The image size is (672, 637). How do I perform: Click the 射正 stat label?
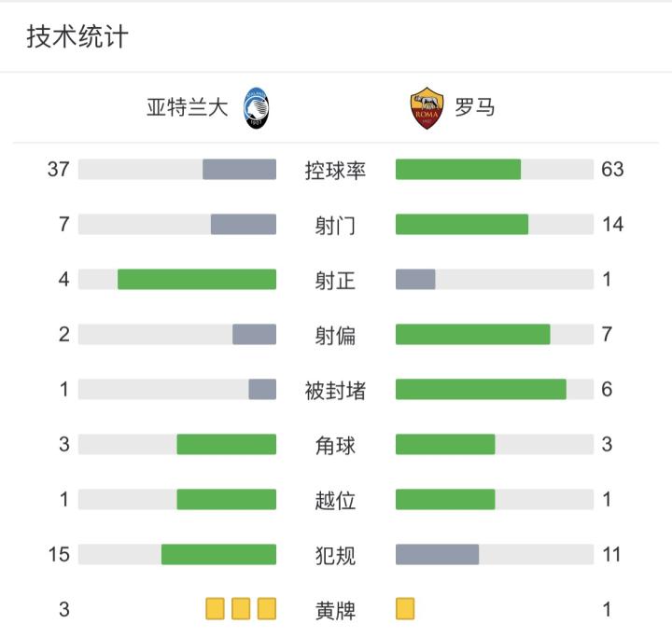[335, 280]
